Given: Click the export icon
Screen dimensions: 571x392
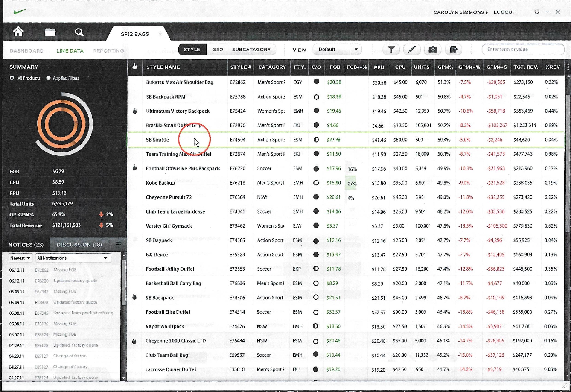Looking at the screenshot, I should (454, 49).
